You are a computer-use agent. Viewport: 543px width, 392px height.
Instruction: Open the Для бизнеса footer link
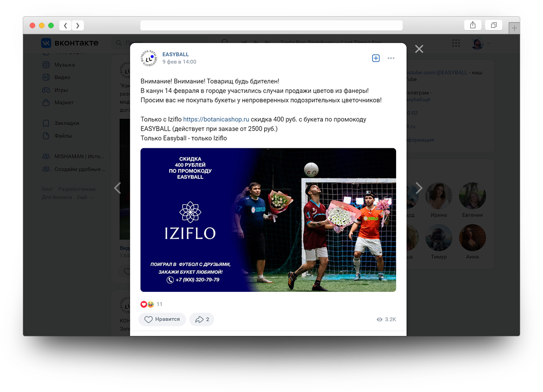coord(57,197)
